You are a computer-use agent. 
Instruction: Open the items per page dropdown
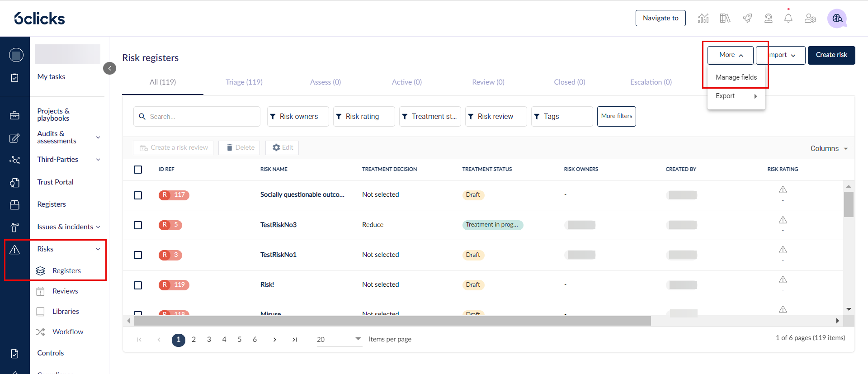(339, 339)
